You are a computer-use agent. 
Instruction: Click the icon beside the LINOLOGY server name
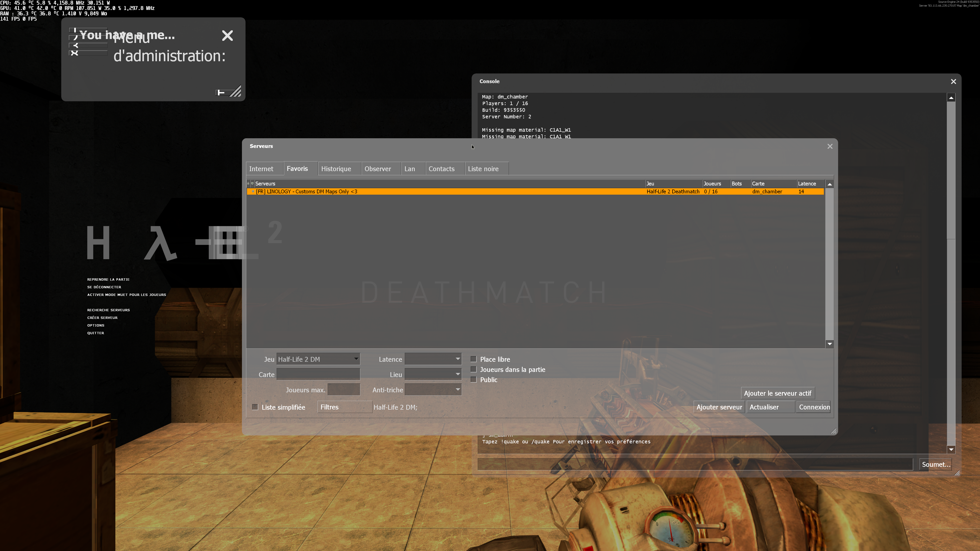[253, 192]
